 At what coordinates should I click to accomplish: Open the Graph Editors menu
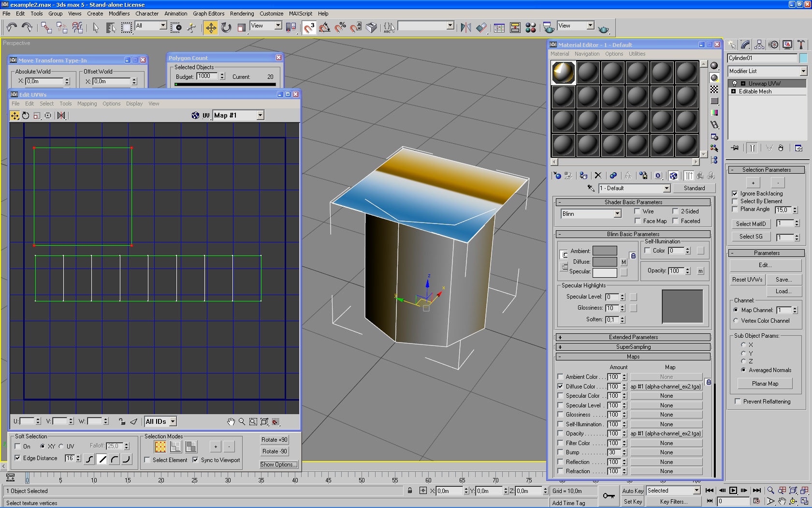(208, 14)
